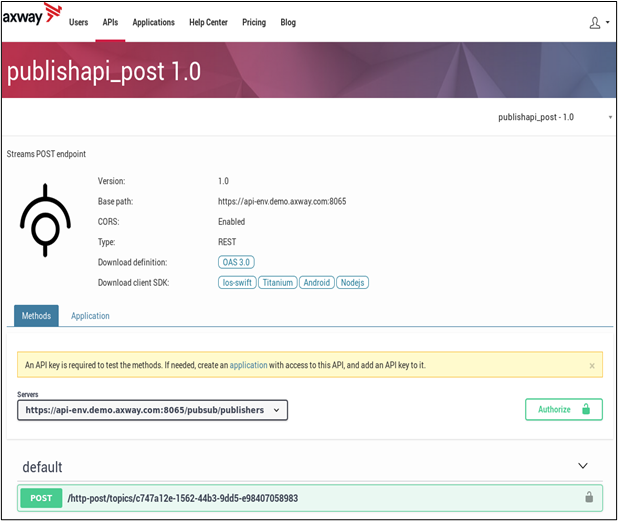Click the Streams POST endpoint description
This screenshot has height=521, width=618.
click(x=46, y=154)
